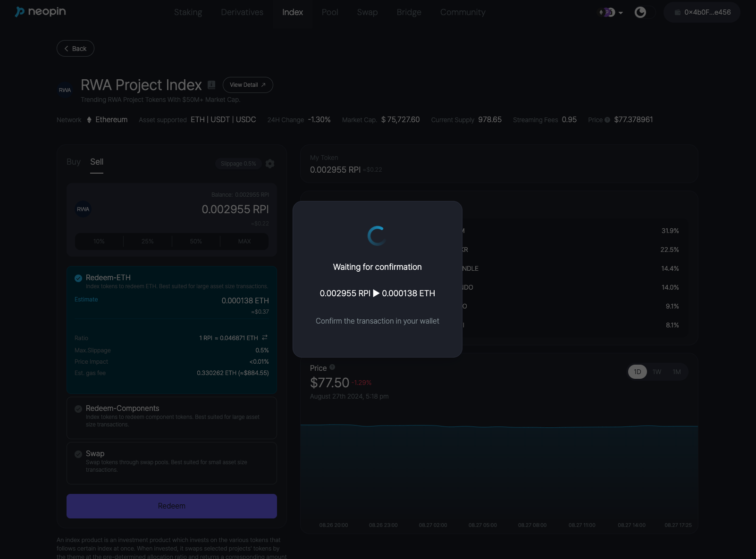Open View Detail for the index

tap(248, 85)
